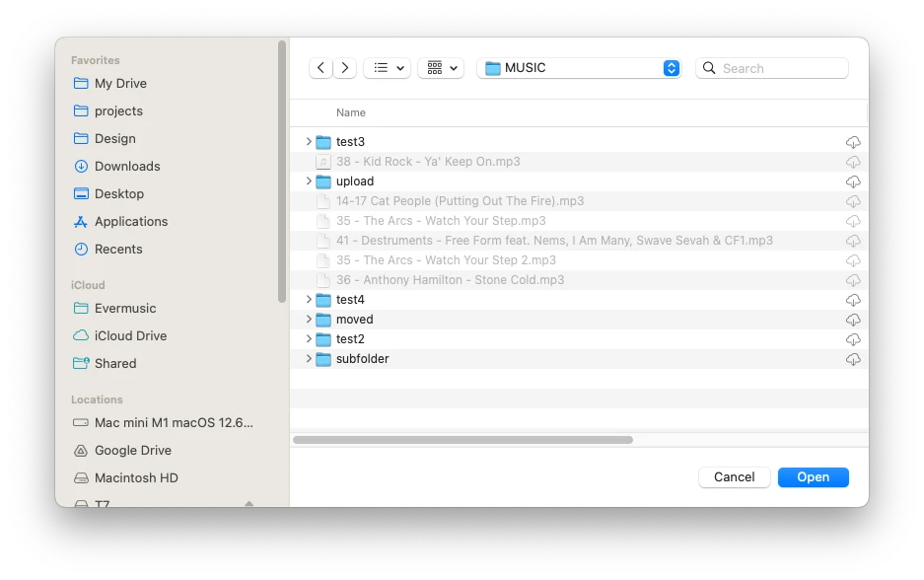Screen dimensions: 924x580
Task: Click the cloud icon next to upload folder
Action: [853, 181]
